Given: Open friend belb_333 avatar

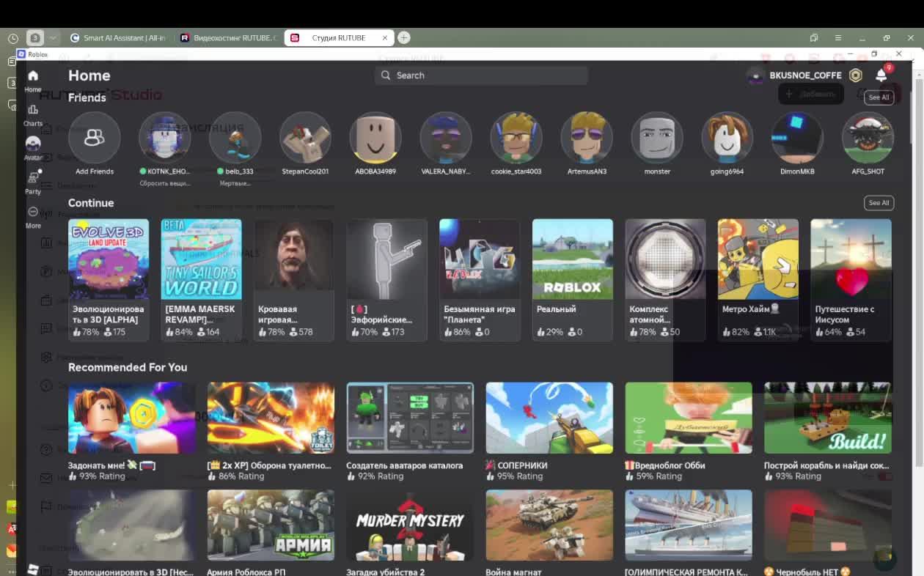Looking at the screenshot, I should pyautogui.click(x=235, y=138).
